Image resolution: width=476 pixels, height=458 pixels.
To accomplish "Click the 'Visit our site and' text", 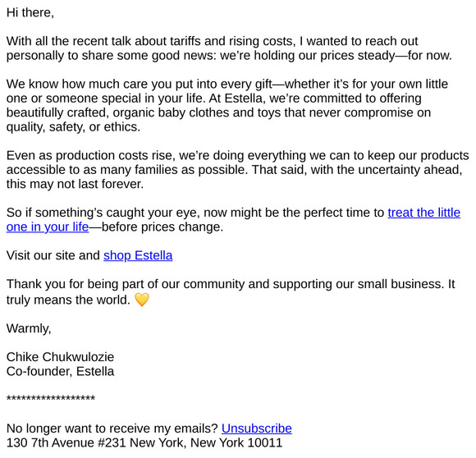I will pyautogui.click(x=53, y=255).
